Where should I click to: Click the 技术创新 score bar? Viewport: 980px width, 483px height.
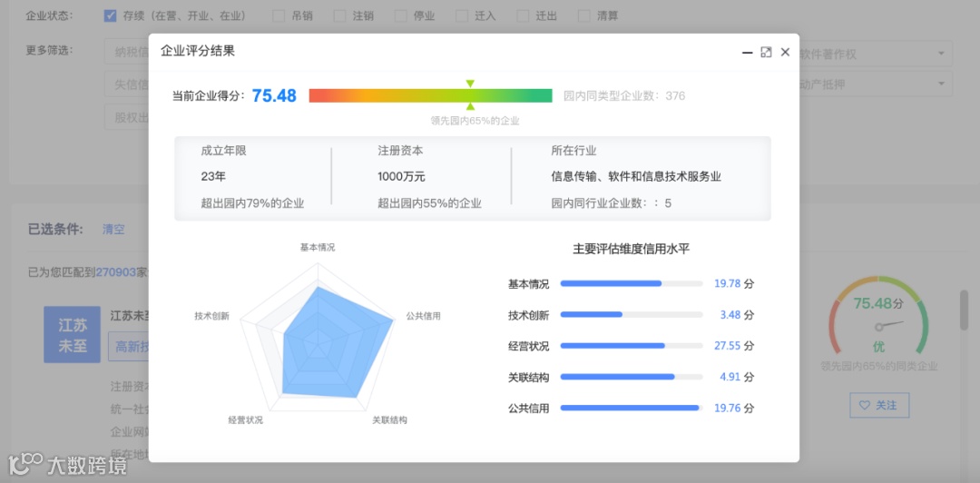pos(632,315)
